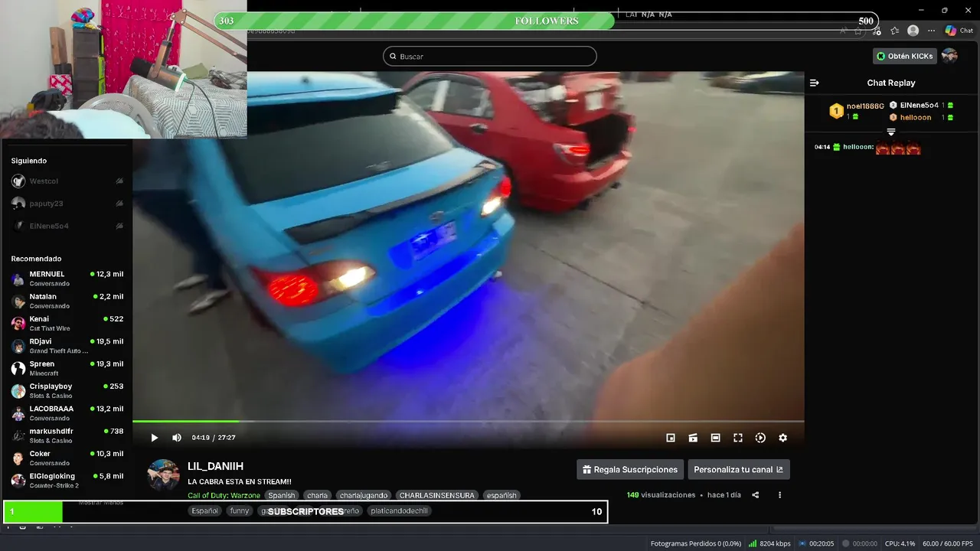980x551 pixels.
Task: Select the platicandodechill tag
Action: click(399, 510)
